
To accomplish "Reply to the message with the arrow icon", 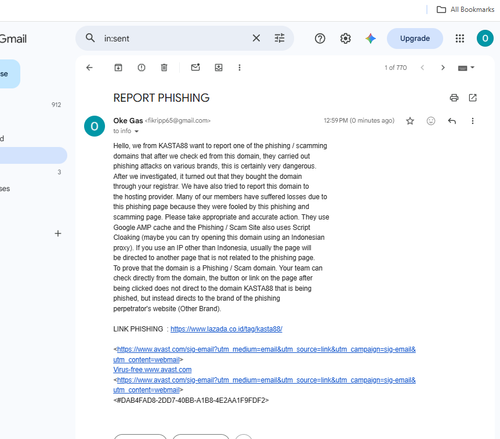I will tap(452, 121).
